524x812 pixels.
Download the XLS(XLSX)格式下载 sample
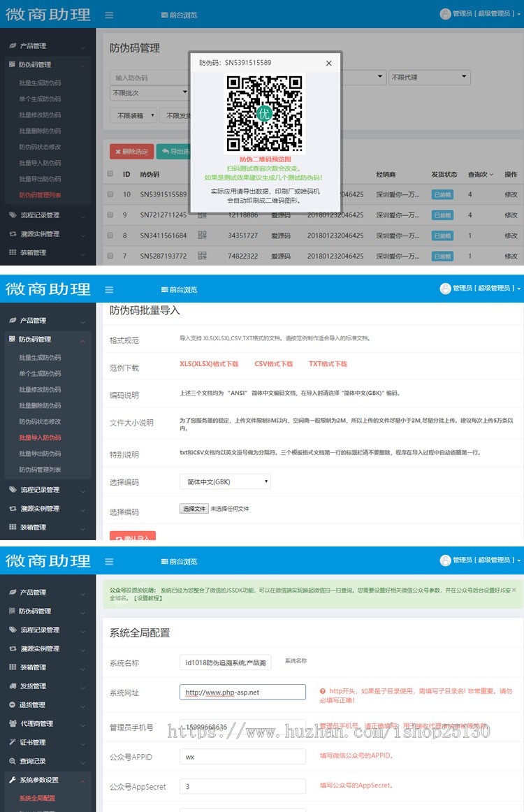click(x=209, y=364)
